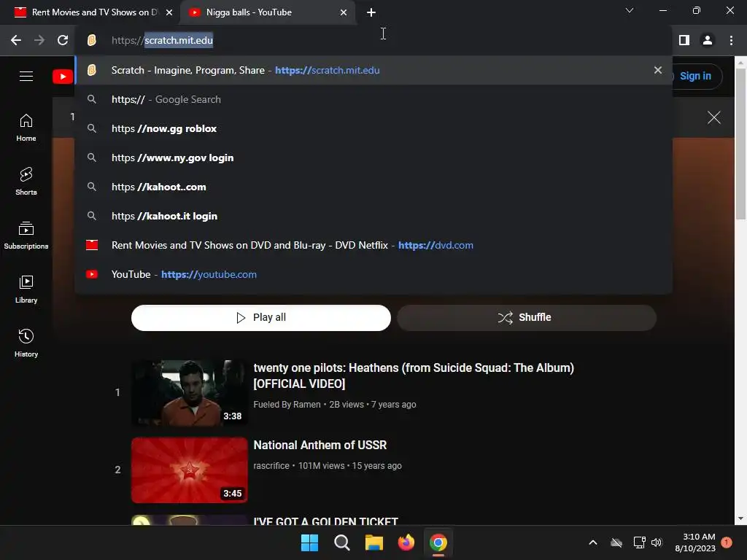Click the YouTube logo
The height and width of the screenshot is (560, 747).
63,76
